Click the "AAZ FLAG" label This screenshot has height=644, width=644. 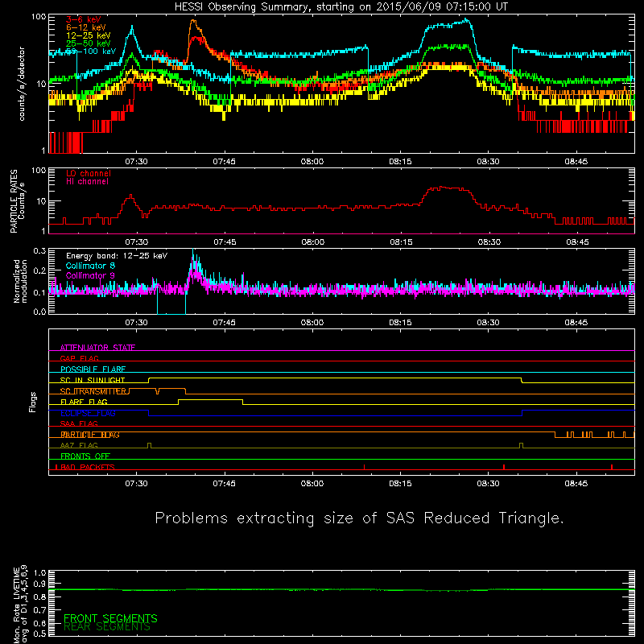pyautogui.click(x=79, y=446)
